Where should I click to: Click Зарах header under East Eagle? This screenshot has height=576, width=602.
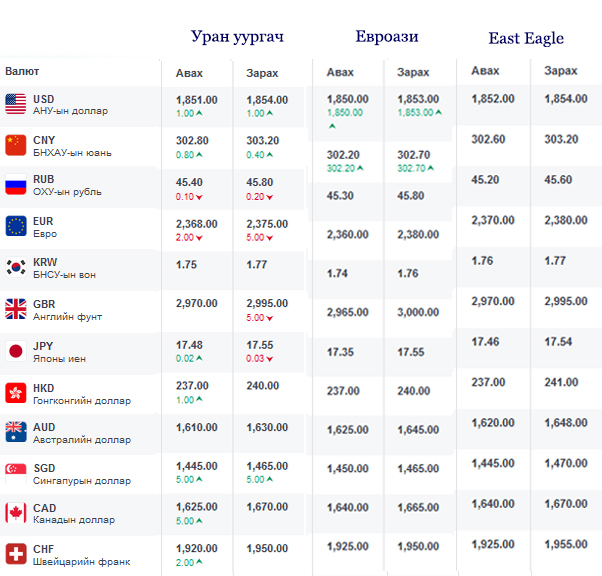[x=560, y=71]
